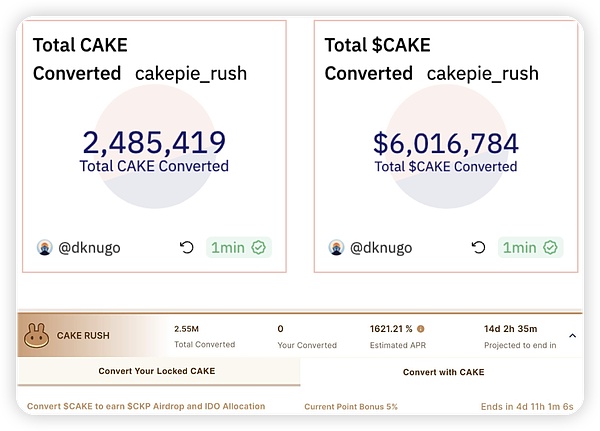The image size is (600, 431).
Task: Open @dknugo profile on Total $CAKE card
Action: click(381, 247)
